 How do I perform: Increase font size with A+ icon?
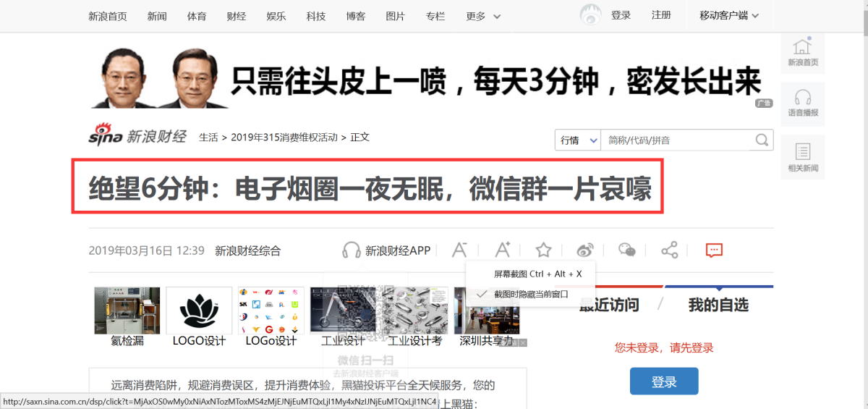pos(503,250)
